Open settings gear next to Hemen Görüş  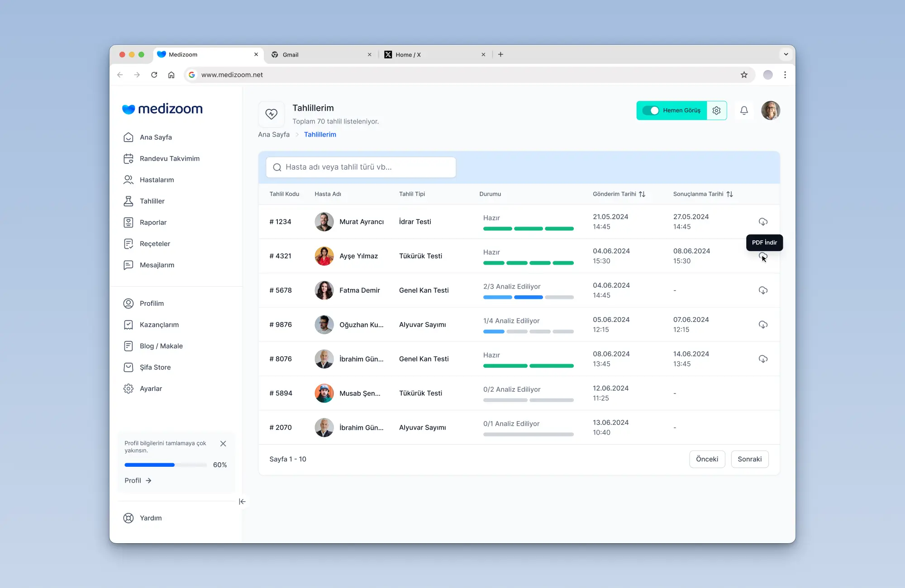coord(716,110)
